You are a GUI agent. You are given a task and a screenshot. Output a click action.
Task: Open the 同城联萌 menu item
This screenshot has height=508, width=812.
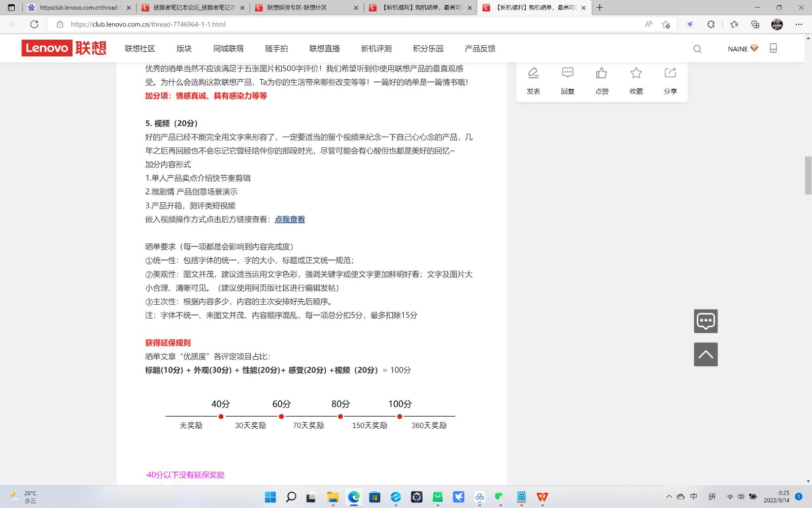(x=228, y=49)
